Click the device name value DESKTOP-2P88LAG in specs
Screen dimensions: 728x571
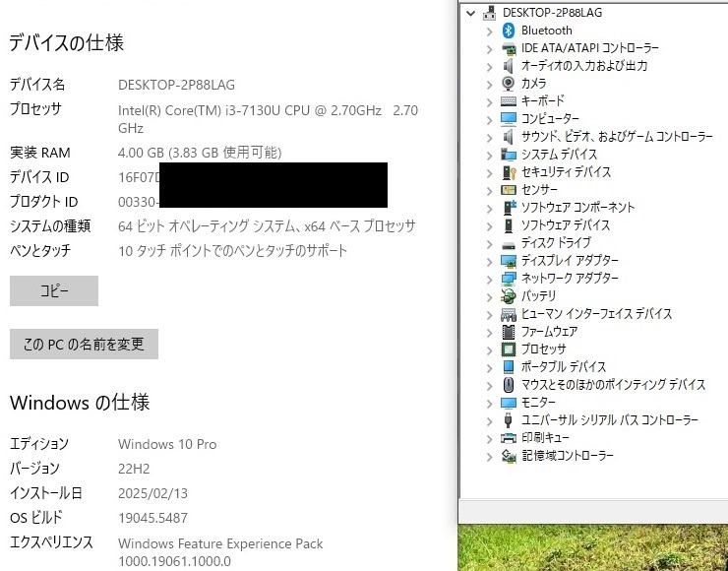176,85
